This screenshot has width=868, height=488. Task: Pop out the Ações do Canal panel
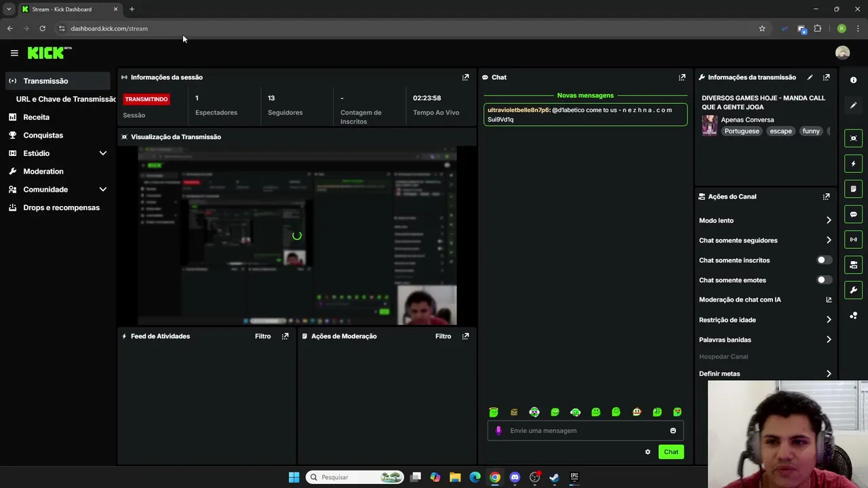click(826, 197)
